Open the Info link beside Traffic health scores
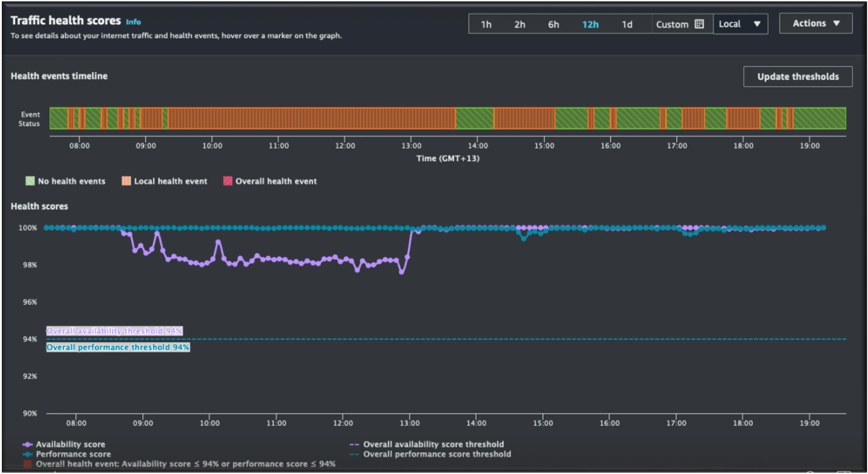Screen dimensions: 868x474 pos(133,22)
